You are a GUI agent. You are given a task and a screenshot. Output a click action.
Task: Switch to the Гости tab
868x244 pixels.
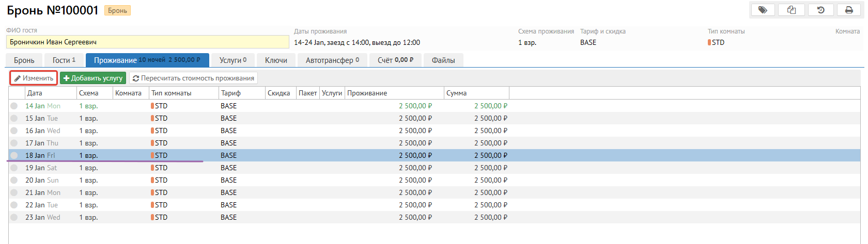(x=64, y=60)
